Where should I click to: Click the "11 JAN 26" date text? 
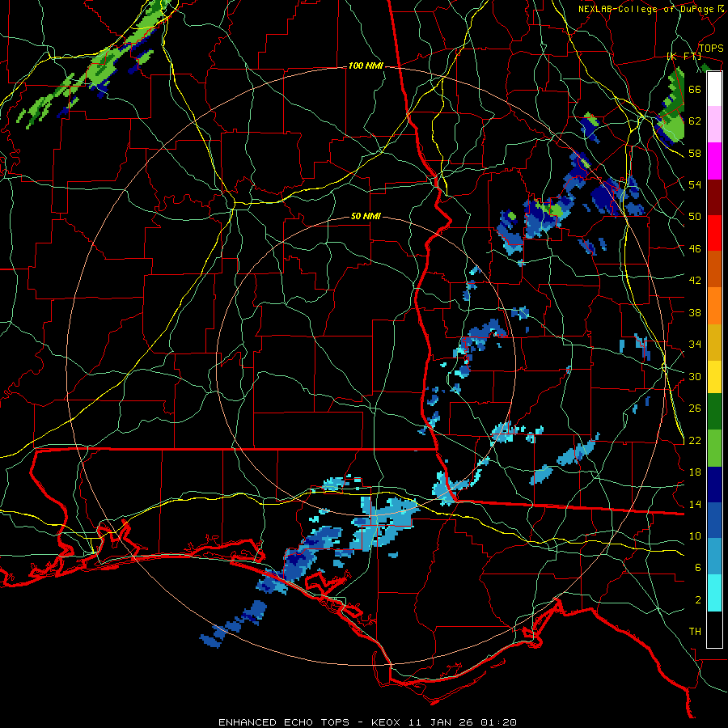click(441, 722)
